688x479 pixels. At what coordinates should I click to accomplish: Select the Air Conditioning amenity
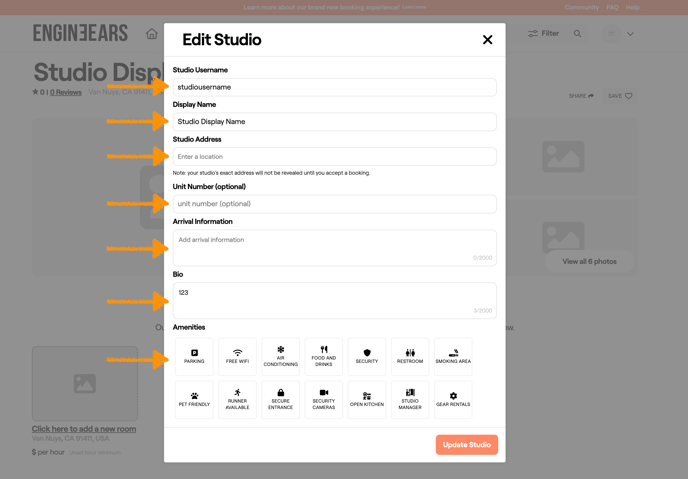coord(280,356)
